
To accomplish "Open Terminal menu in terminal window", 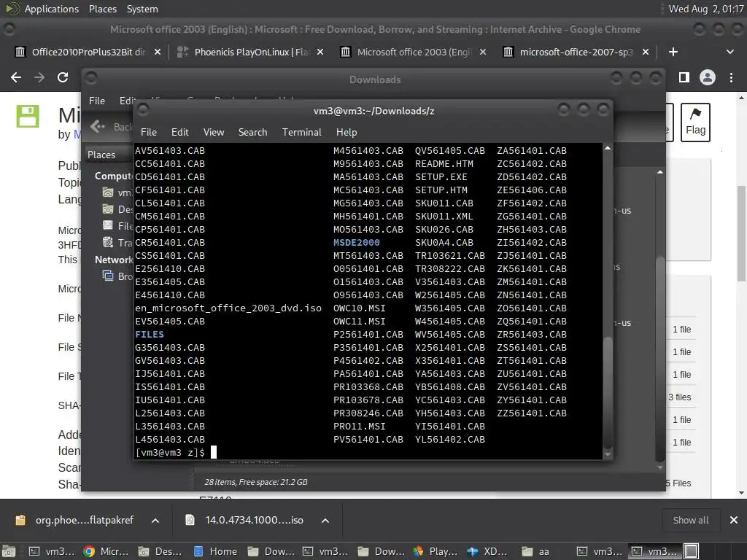I will (301, 132).
